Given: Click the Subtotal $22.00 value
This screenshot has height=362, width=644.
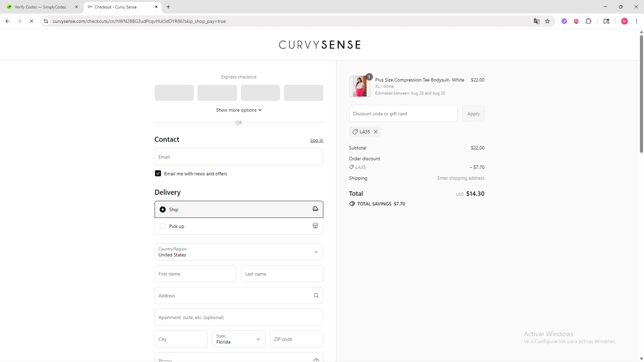Looking at the screenshot, I should coord(477,148).
